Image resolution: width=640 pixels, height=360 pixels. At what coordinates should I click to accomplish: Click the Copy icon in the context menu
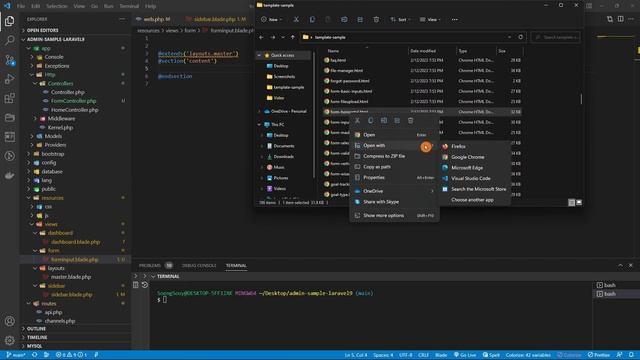click(371, 121)
